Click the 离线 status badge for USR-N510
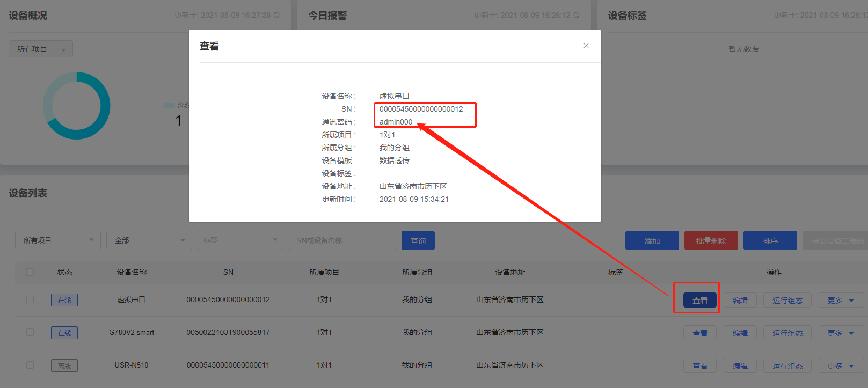The height and width of the screenshot is (388, 868). (64, 365)
